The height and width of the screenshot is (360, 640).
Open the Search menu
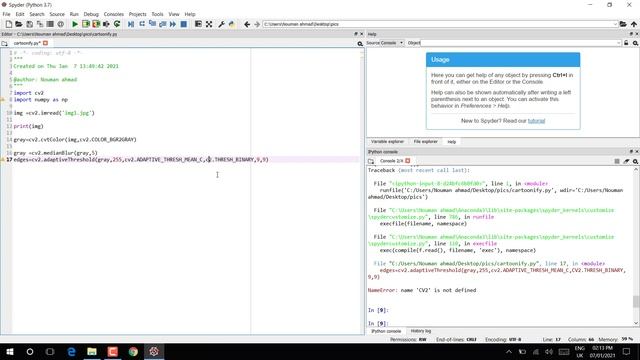click(x=37, y=14)
